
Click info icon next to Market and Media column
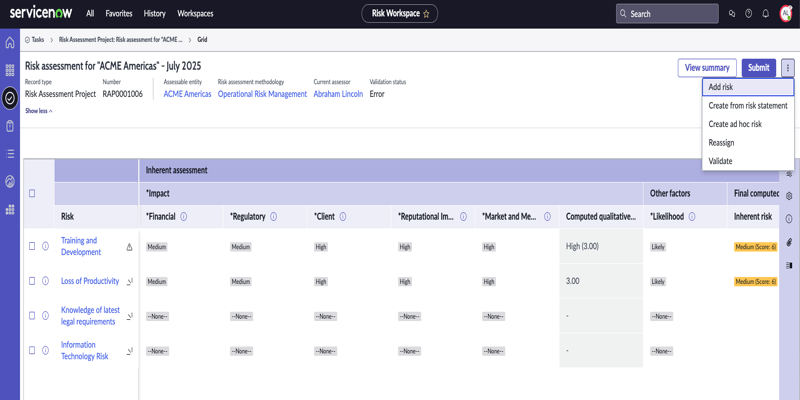pyautogui.click(x=547, y=216)
